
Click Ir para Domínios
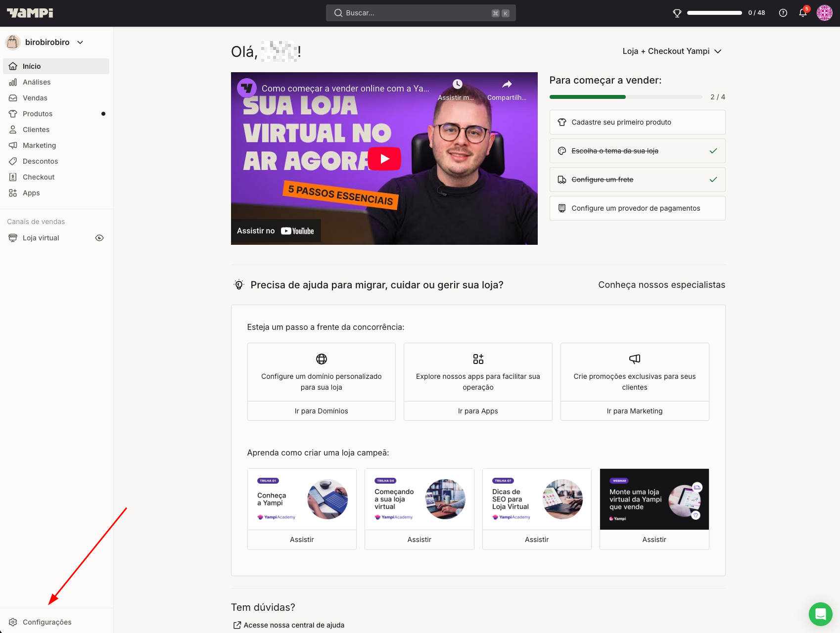322,411
